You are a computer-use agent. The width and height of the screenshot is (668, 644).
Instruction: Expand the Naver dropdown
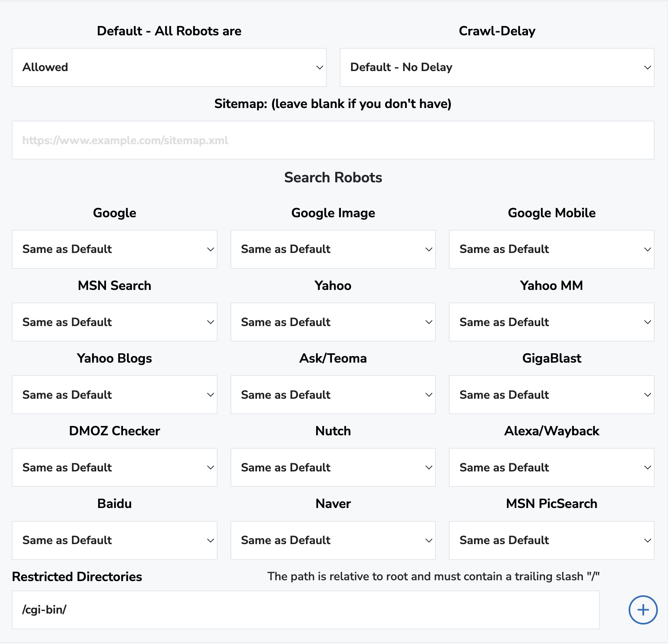(333, 540)
